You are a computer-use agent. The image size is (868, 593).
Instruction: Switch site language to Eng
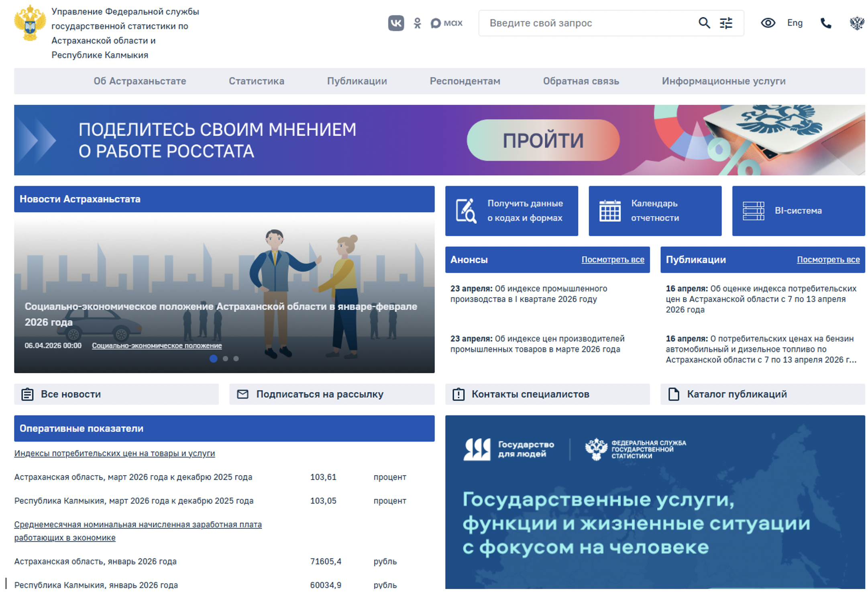point(795,23)
